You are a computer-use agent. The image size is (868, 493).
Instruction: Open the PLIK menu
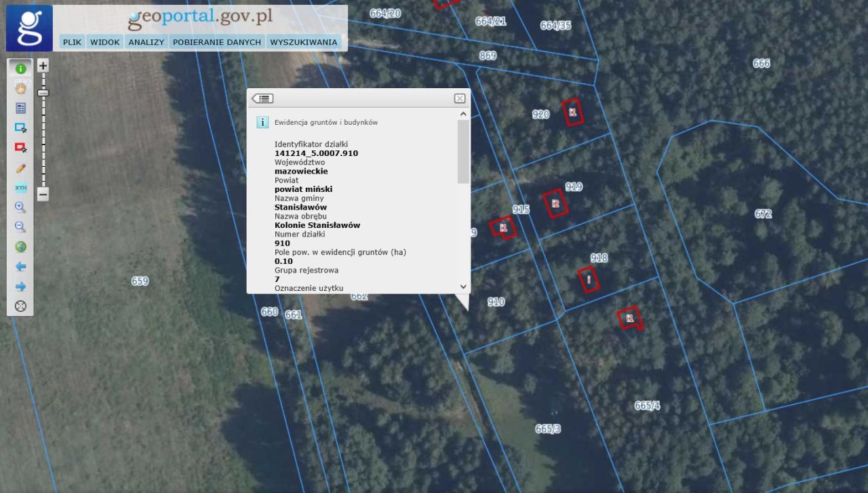click(72, 42)
